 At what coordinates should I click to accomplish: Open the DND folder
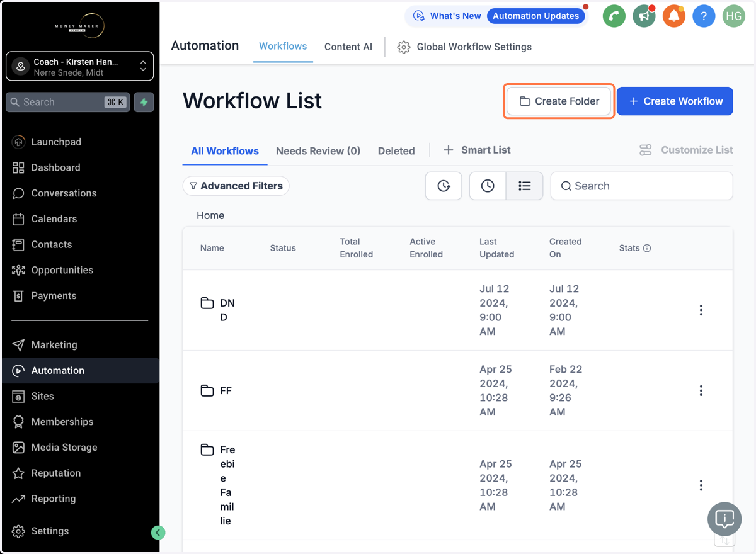point(217,310)
